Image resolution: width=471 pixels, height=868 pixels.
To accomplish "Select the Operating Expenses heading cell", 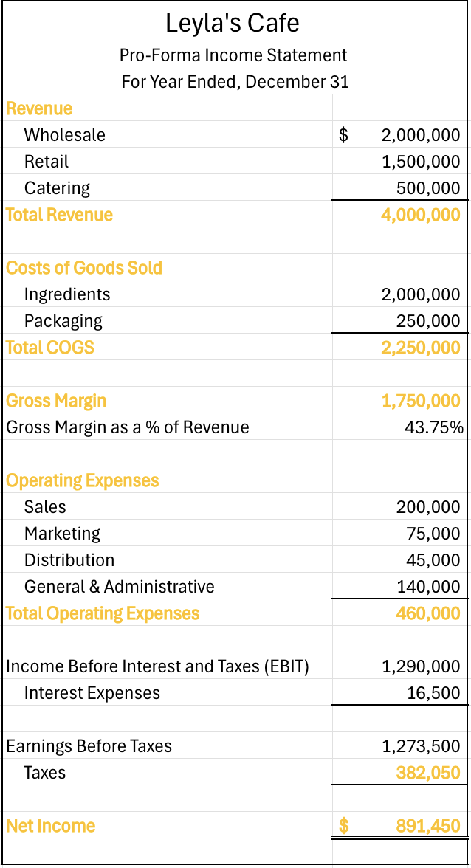I will pyautogui.click(x=83, y=480).
